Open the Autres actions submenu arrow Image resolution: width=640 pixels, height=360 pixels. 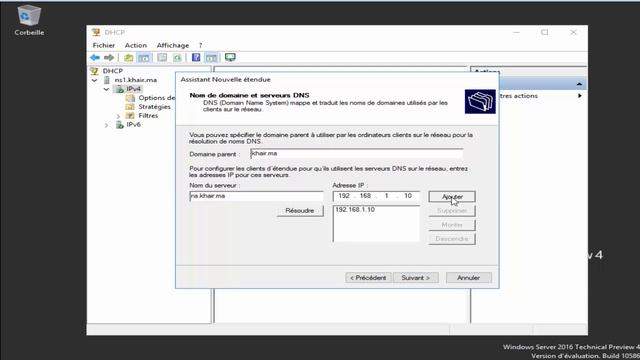(x=580, y=96)
